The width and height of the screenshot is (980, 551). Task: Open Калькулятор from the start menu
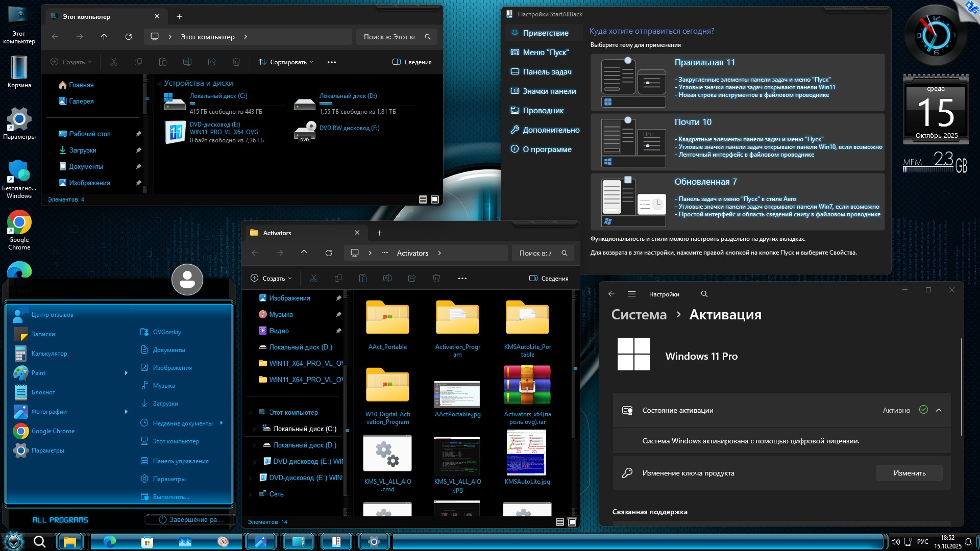point(49,354)
